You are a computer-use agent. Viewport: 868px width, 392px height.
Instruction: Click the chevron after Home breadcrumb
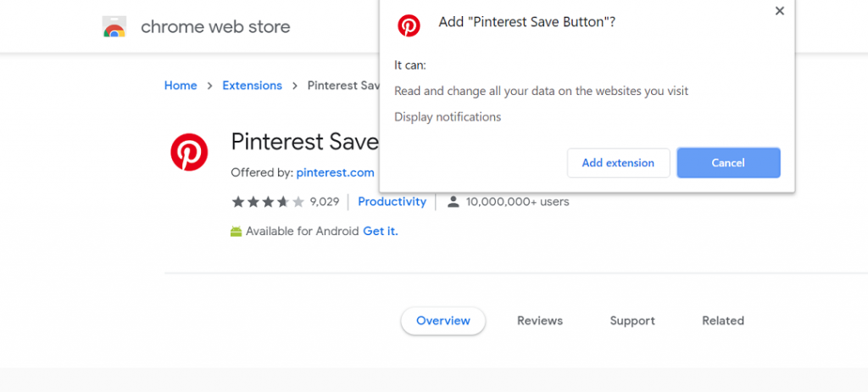coord(209,86)
